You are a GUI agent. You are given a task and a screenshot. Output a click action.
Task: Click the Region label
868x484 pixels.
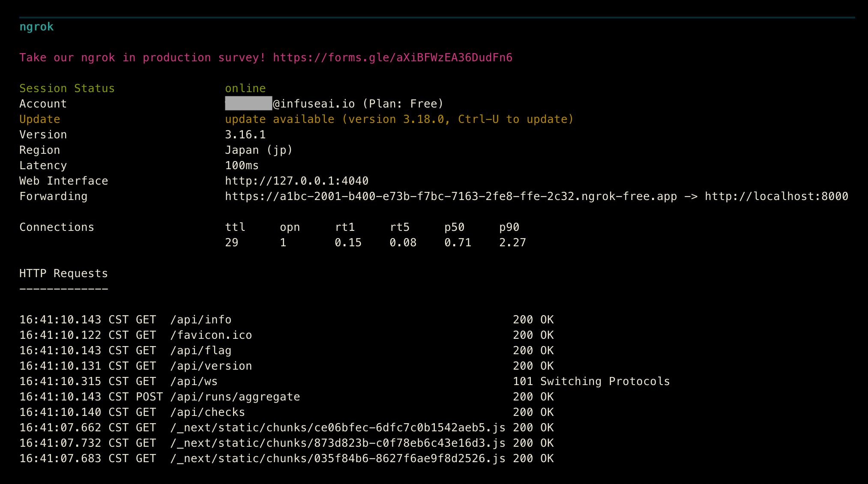click(x=39, y=150)
